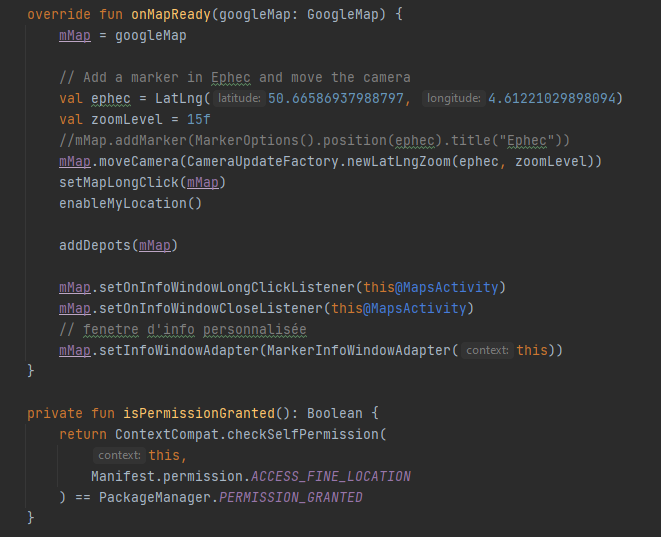This screenshot has width=661, height=537.
Task: Click the value 15f
Action: (x=199, y=120)
